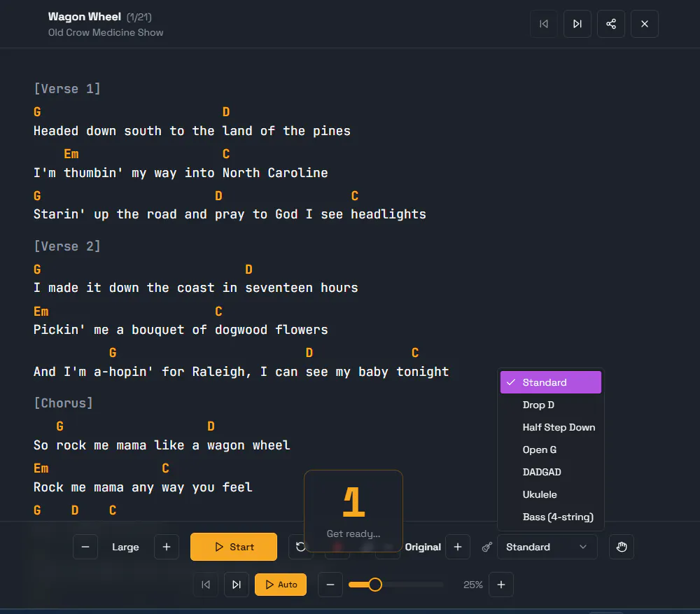The width and height of the screenshot is (700, 614).
Task: Select Standard tuning in the list
Action: click(550, 382)
